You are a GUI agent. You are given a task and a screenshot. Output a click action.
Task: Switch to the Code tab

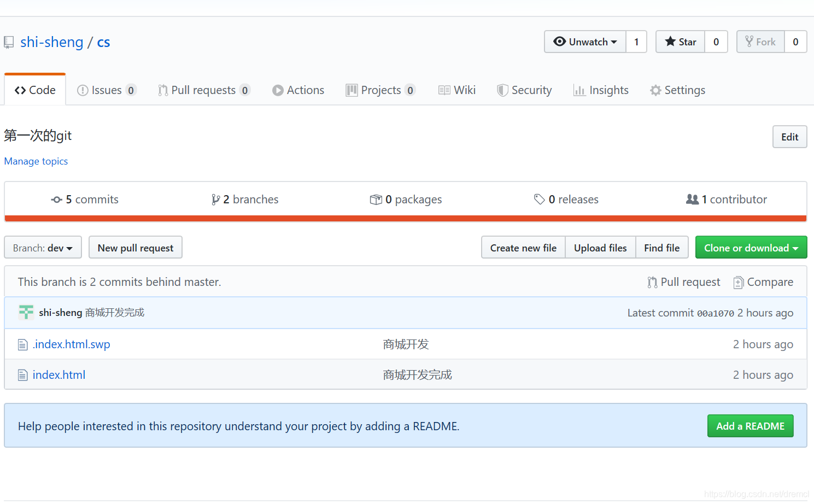(x=35, y=90)
